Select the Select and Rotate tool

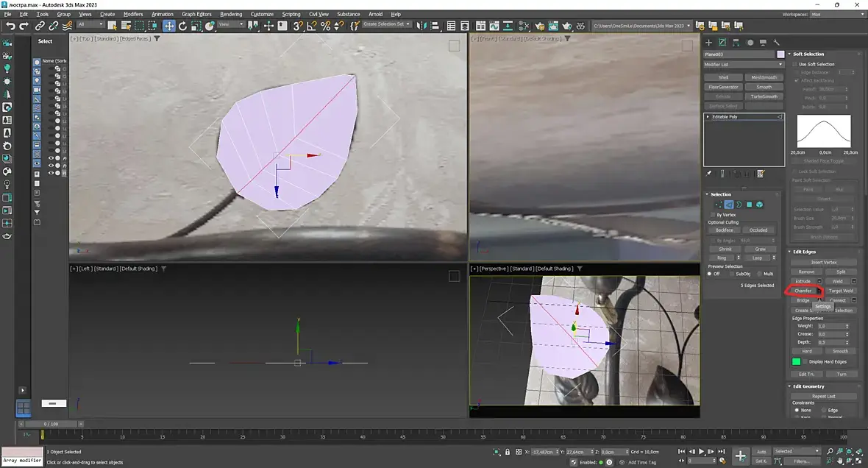click(182, 26)
